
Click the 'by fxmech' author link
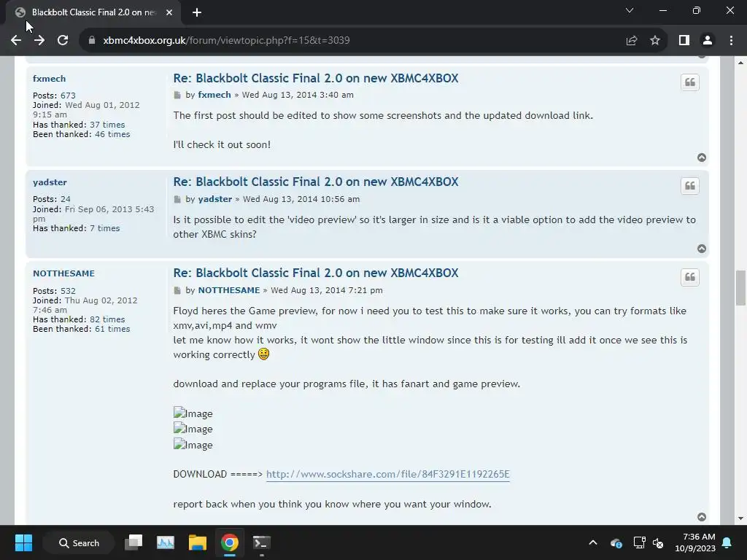point(214,95)
